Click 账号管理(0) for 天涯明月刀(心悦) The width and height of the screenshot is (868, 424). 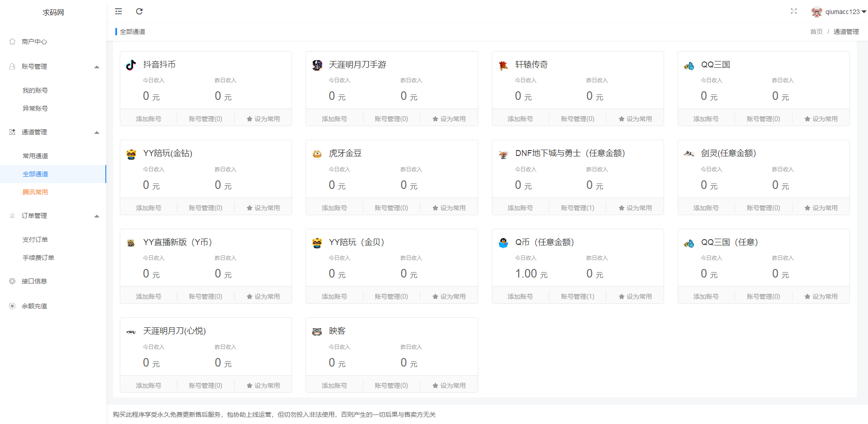(x=206, y=386)
